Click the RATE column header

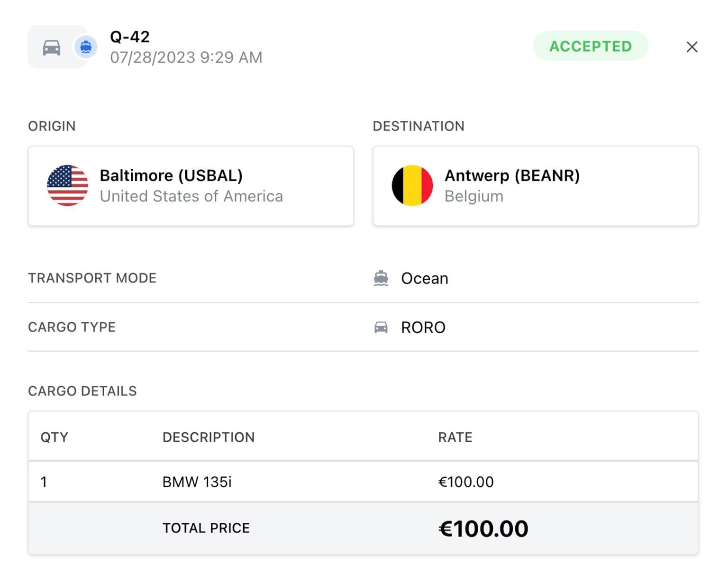pos(455,437)
